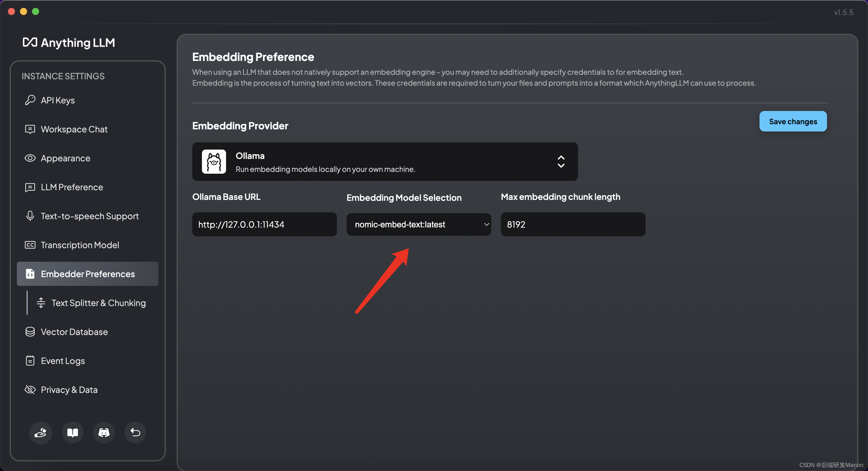Viewport: 868px width, 471px height.
Task: Open the Discord community icon
Action: pyautogui.click(x=104, y=432)
